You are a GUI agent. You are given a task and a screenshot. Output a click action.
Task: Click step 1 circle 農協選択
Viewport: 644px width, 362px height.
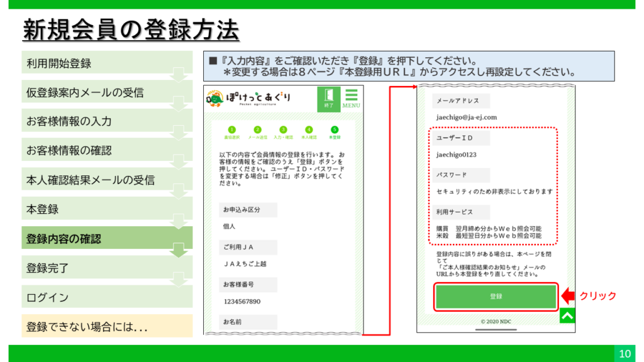coord(231,129)
